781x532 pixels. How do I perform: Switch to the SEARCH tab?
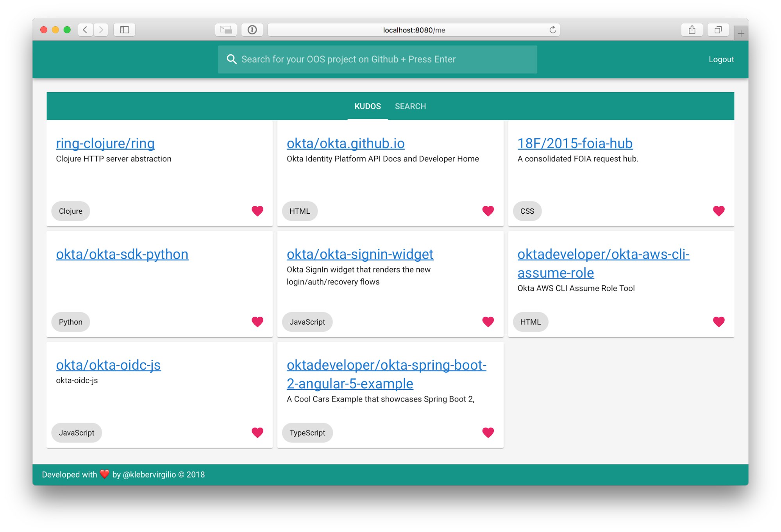pyautogui.click(x=410, y=106)
